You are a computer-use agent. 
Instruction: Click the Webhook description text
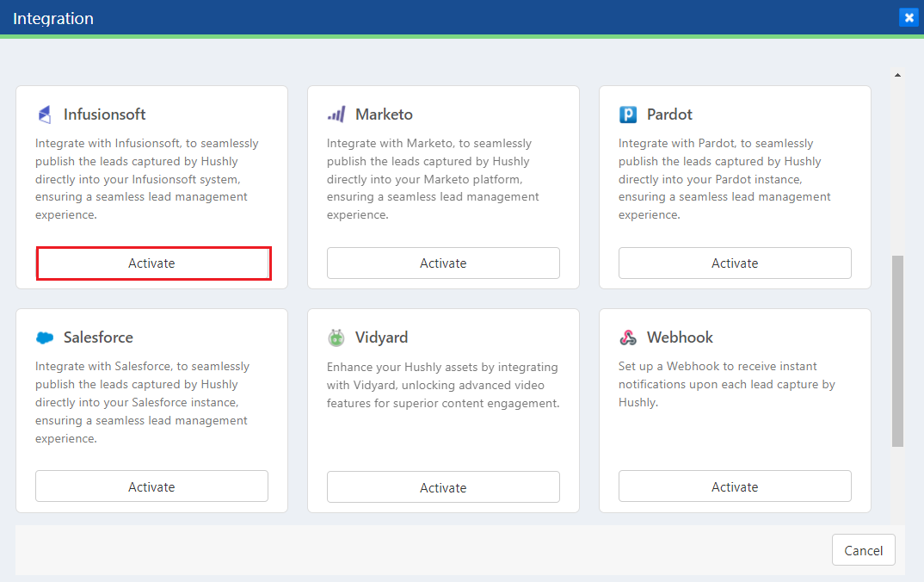tap(727, 385)
